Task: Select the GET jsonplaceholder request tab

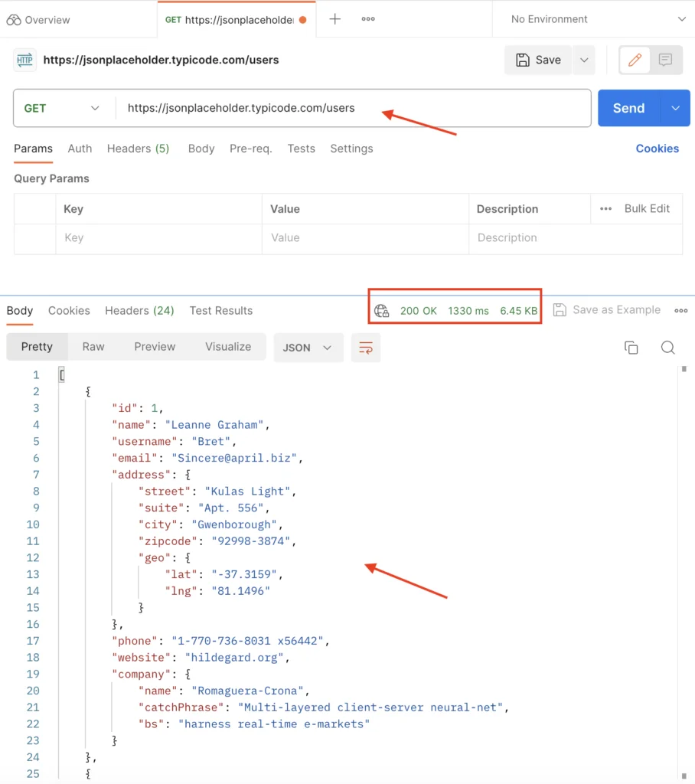Action: (236, 20)
